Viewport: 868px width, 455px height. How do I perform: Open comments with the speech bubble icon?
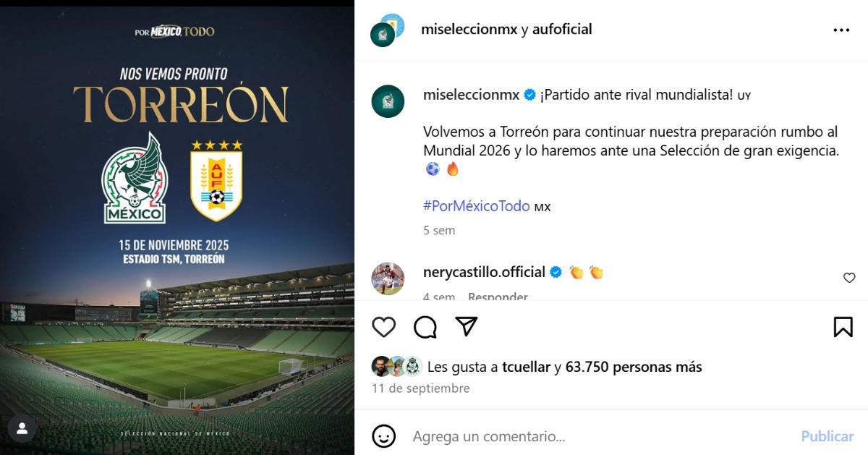point(425,327)
